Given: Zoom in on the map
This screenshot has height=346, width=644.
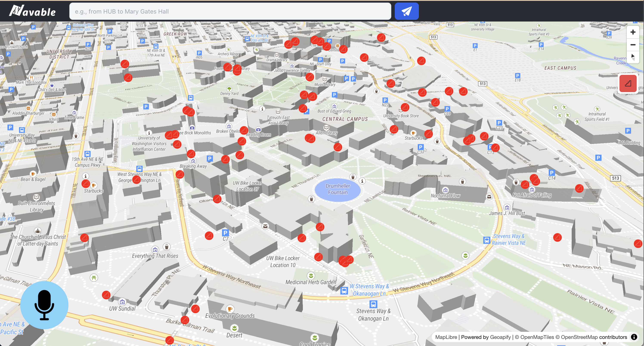Looking at the screenshot, I should click(x=633, y=32).
